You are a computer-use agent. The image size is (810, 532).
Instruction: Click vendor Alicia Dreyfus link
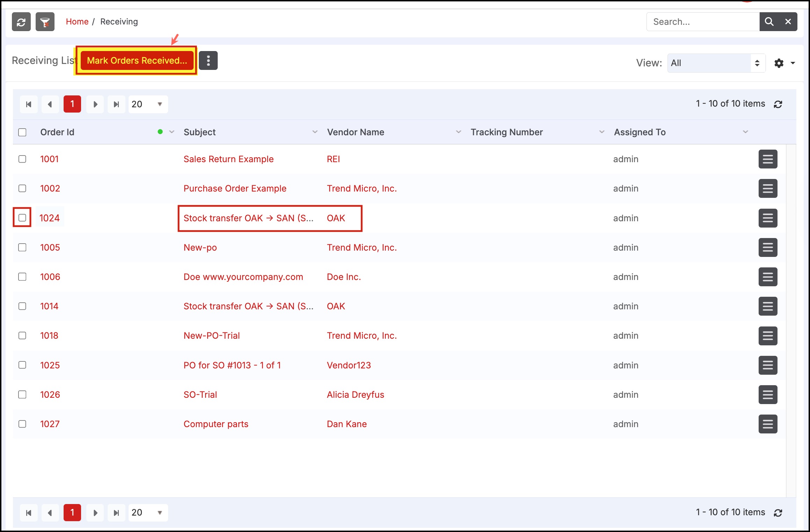click(355, 395)
